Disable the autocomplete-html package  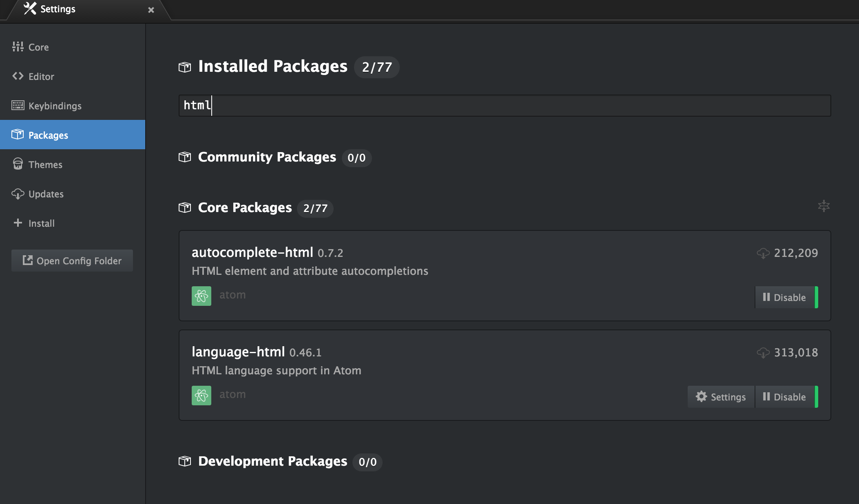[786, 297]
